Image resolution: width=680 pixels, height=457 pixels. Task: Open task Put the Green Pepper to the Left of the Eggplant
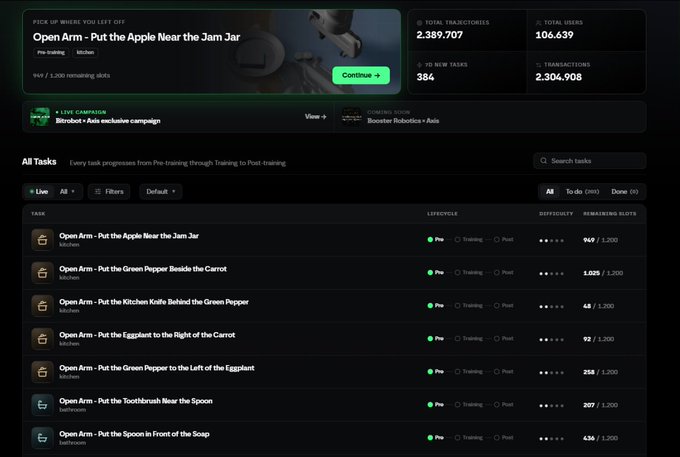pyautogui.click(x=334, y=372)
